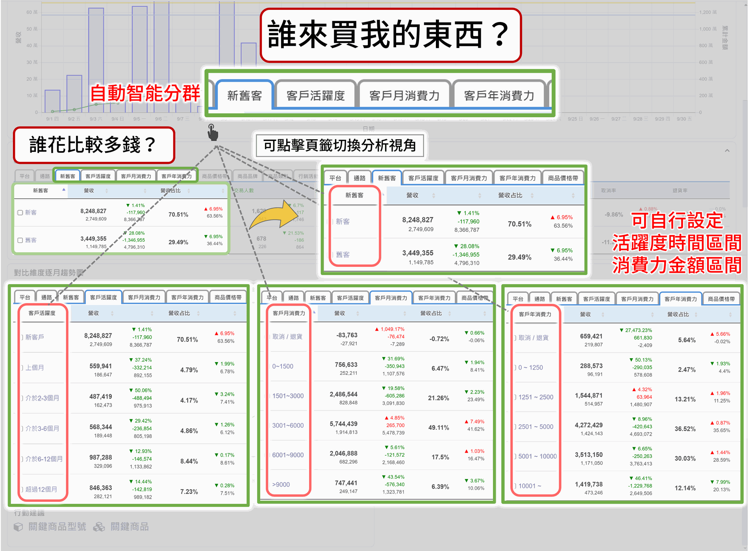756x551 pixels.
Task: Sort by 新舊客 column arrow in small table
Action: coord(63,190)
